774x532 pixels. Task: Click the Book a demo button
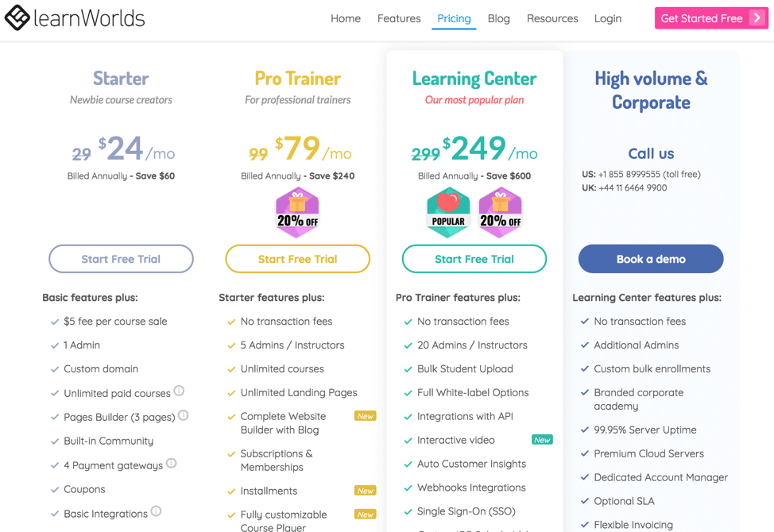pos(651,259)
